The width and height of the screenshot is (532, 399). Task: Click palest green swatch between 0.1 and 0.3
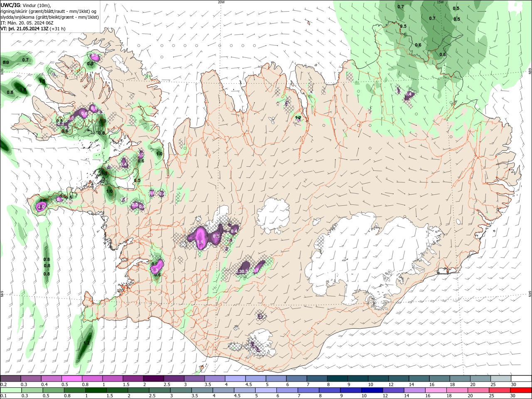point(11,390)
